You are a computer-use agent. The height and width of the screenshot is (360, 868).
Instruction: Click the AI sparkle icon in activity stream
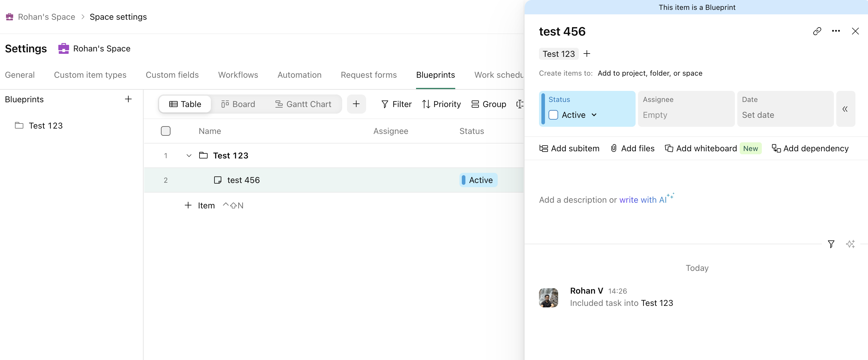pos(850,244)
